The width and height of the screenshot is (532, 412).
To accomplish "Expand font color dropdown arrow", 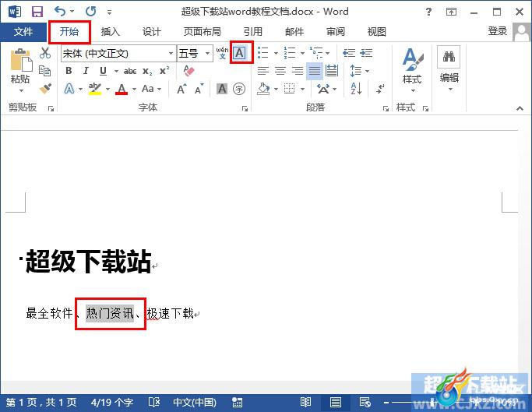I will click(134, 90).
